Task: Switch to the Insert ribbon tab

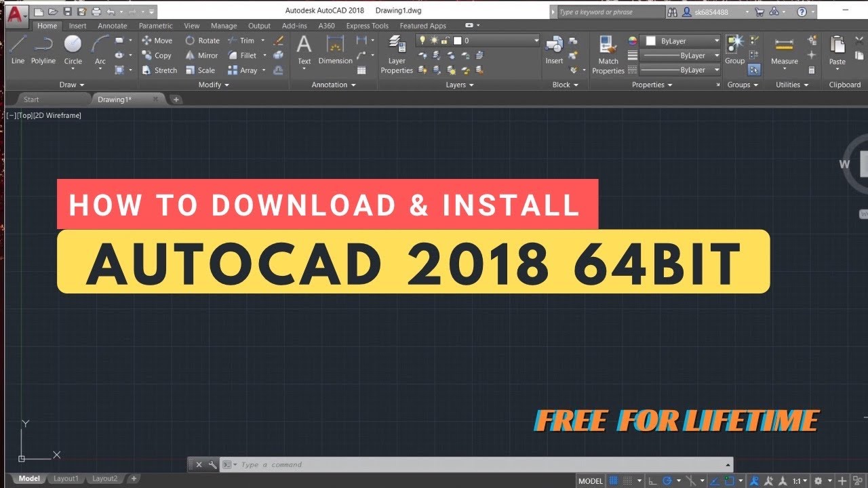Action: [x=77, y=26]
